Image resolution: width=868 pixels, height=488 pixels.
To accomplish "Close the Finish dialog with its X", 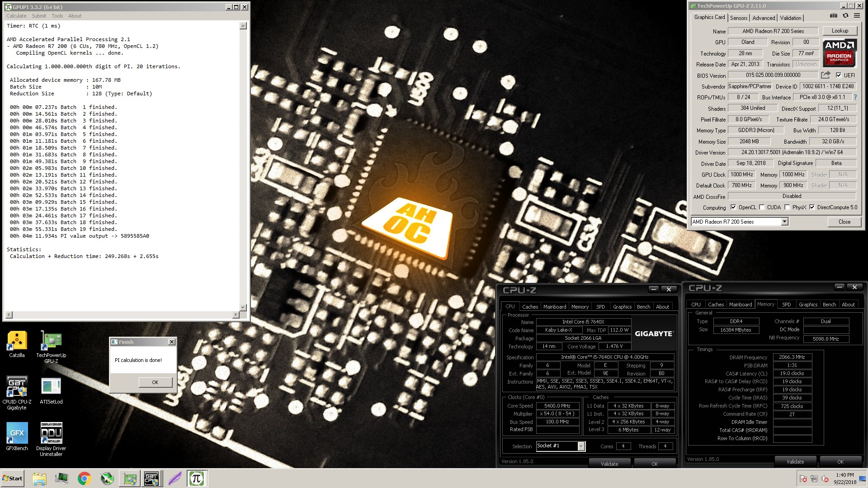I will [x=172, y=342].
